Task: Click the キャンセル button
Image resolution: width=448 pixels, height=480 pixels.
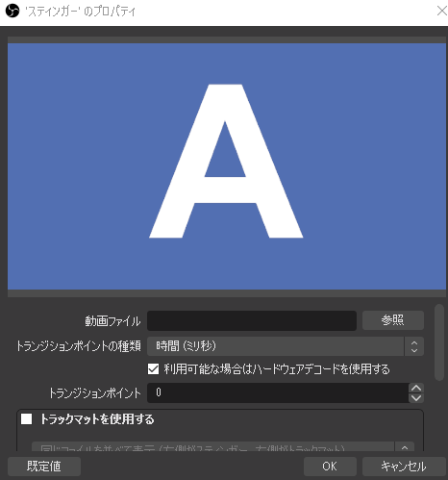Action: [404, 467]
